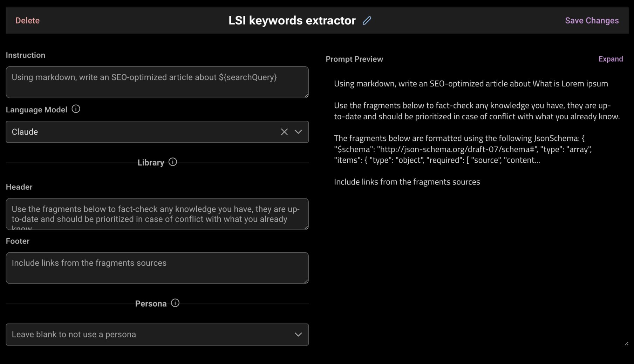634x364 pixels.
Task: Click the Delete button
Action: [x=27, y=20]
